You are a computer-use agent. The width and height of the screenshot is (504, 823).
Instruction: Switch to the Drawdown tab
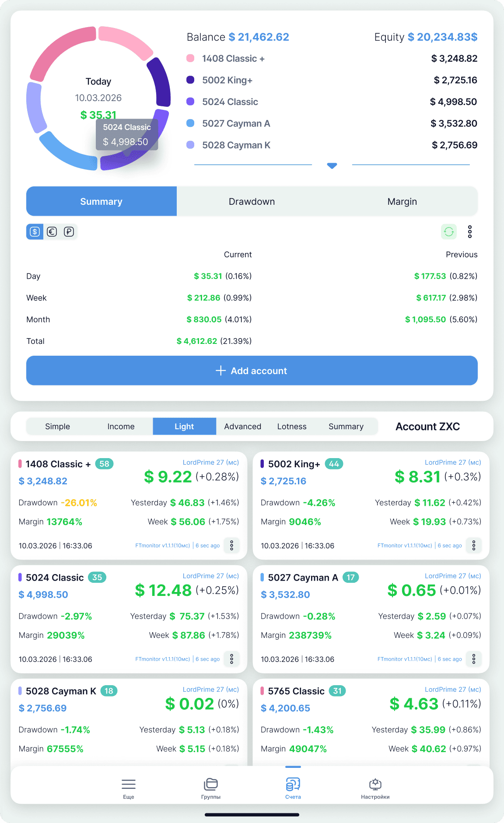(x=252, y=202)
